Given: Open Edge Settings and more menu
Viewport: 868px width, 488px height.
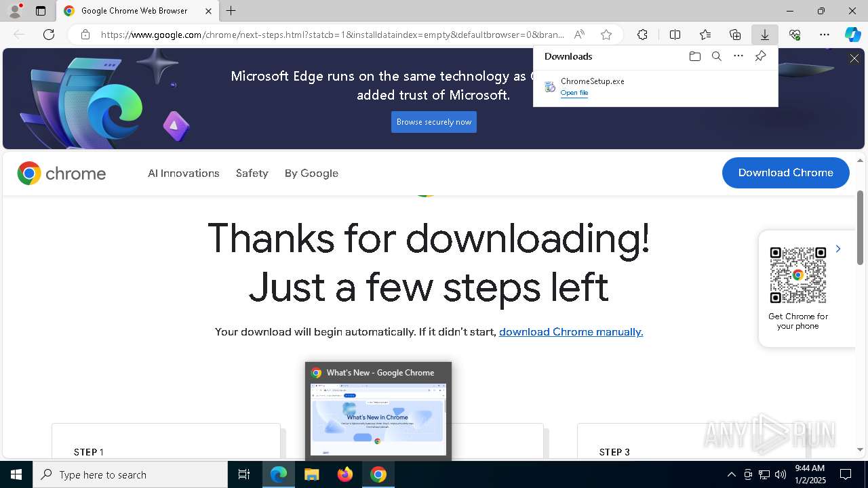Looking at the screenshot, I should pos(825,35).
